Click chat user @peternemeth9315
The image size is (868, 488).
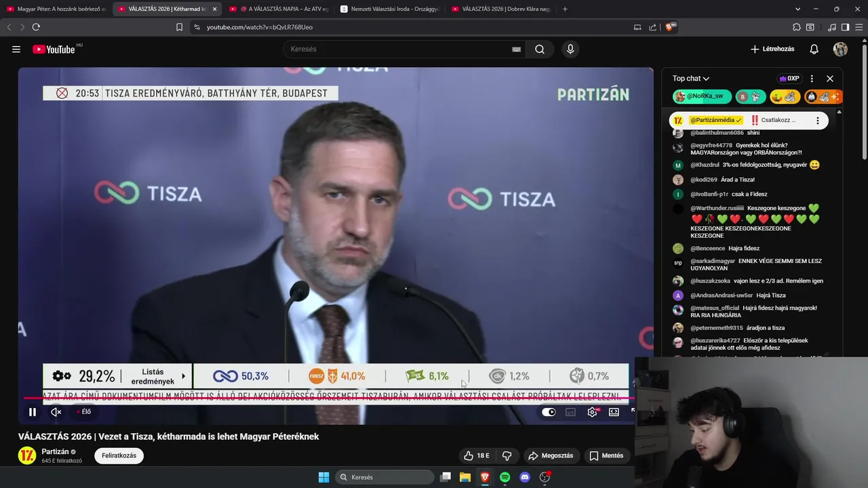[x=717, y=328]
